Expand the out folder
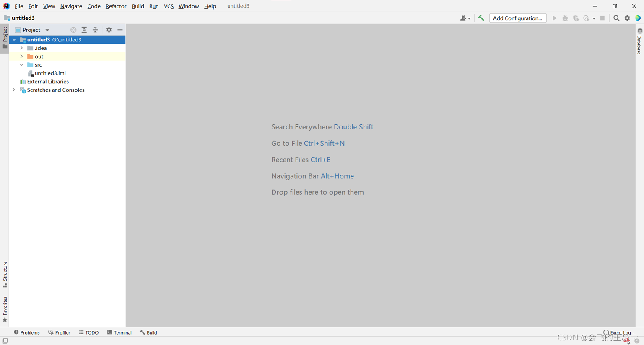 pyautogui.click(x=22, y=57)
